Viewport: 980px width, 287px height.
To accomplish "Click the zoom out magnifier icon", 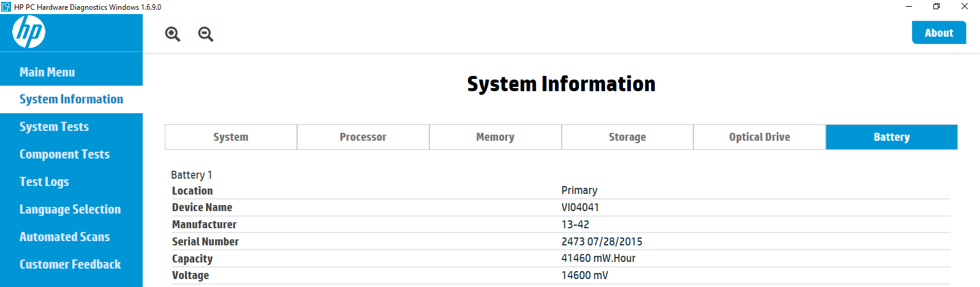I will [x=206, y=34].
